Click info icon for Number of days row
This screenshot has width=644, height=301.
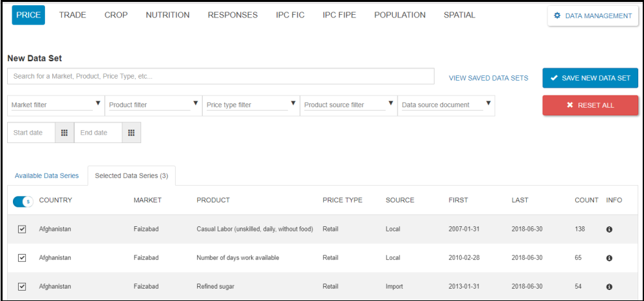coord(609,258)
